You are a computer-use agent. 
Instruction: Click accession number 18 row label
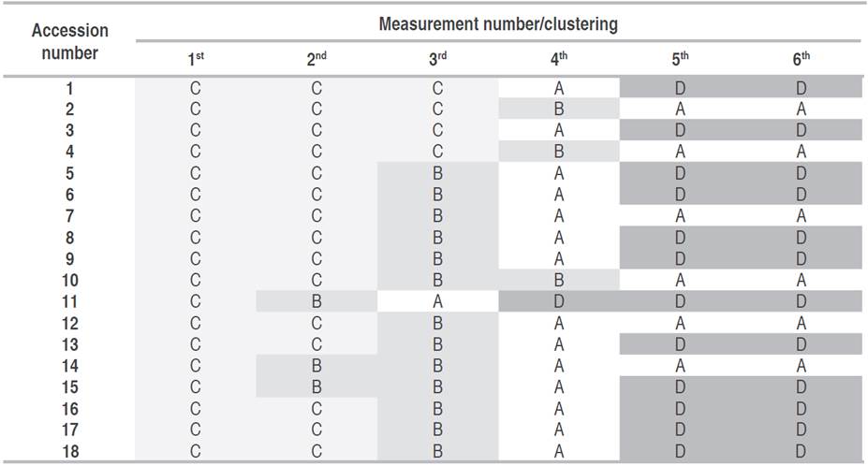point(70,451)
